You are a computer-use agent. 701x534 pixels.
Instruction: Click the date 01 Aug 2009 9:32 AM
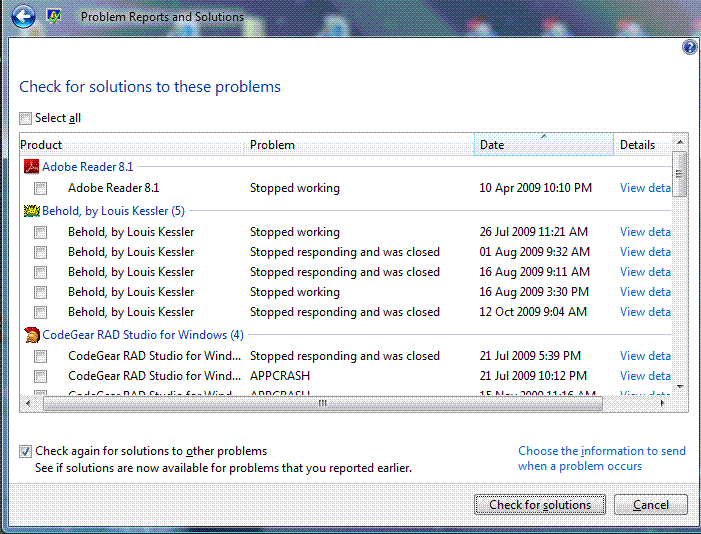pos(534,252)
